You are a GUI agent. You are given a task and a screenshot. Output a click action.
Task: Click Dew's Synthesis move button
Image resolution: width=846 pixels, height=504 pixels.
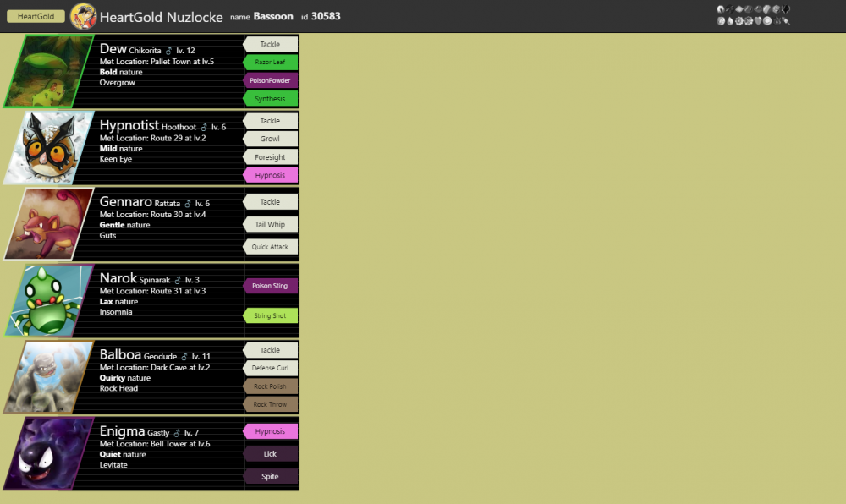tap(270, 99)
